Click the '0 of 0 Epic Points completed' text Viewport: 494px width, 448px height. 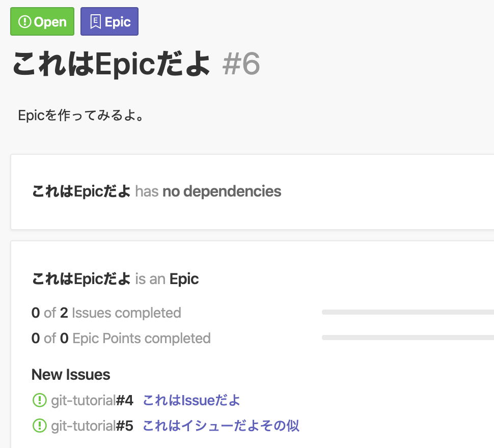121,338
